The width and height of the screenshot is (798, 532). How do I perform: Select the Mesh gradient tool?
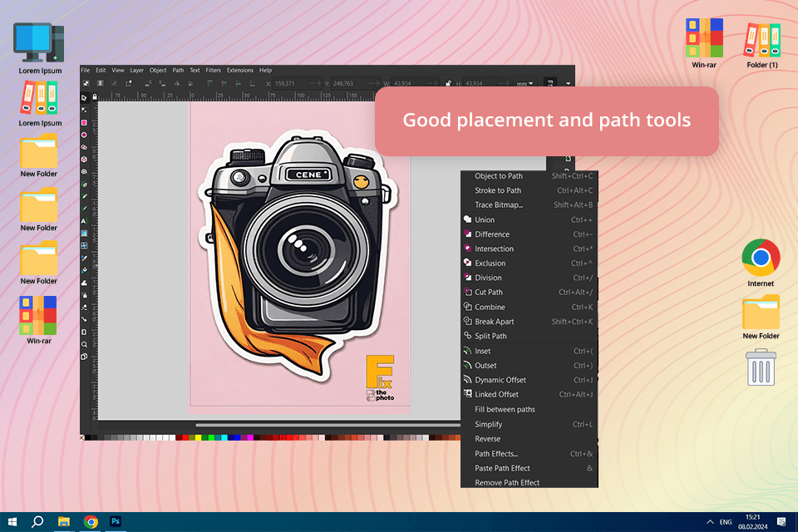pyautogui.click(x=84, y=245)
